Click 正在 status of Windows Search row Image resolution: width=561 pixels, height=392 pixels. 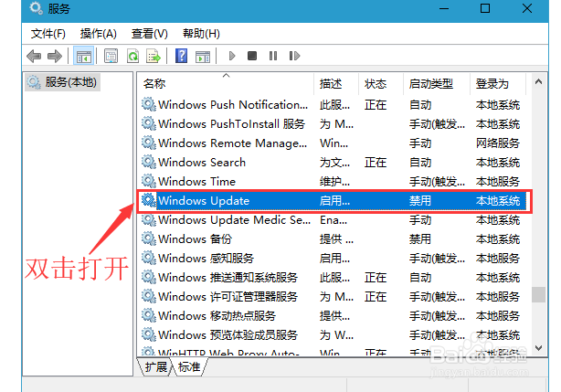point(376,163)
